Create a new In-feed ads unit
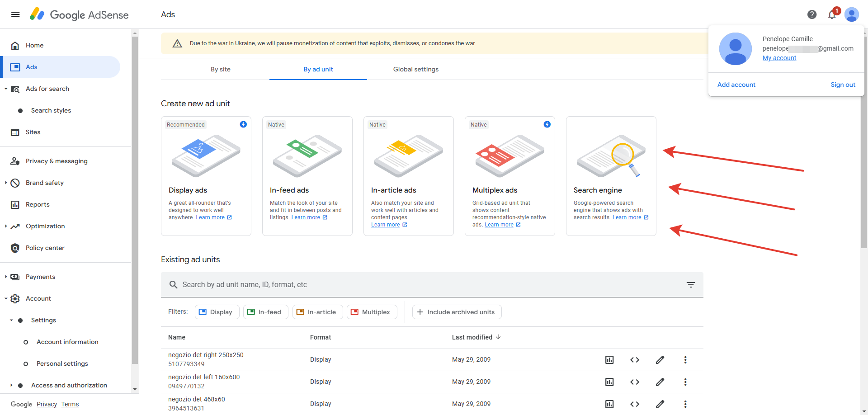The image size is (868, 415). pyautogui.click(x=307, y=176)
